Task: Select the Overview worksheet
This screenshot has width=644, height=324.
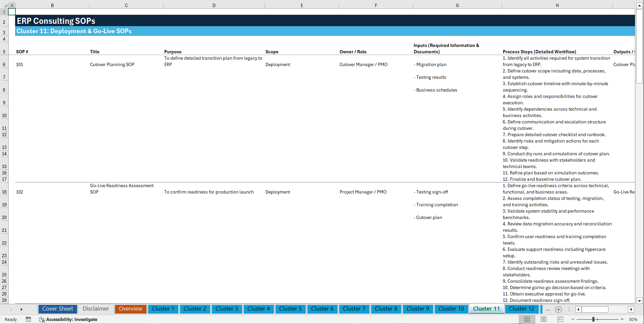Action: (130, 309)
